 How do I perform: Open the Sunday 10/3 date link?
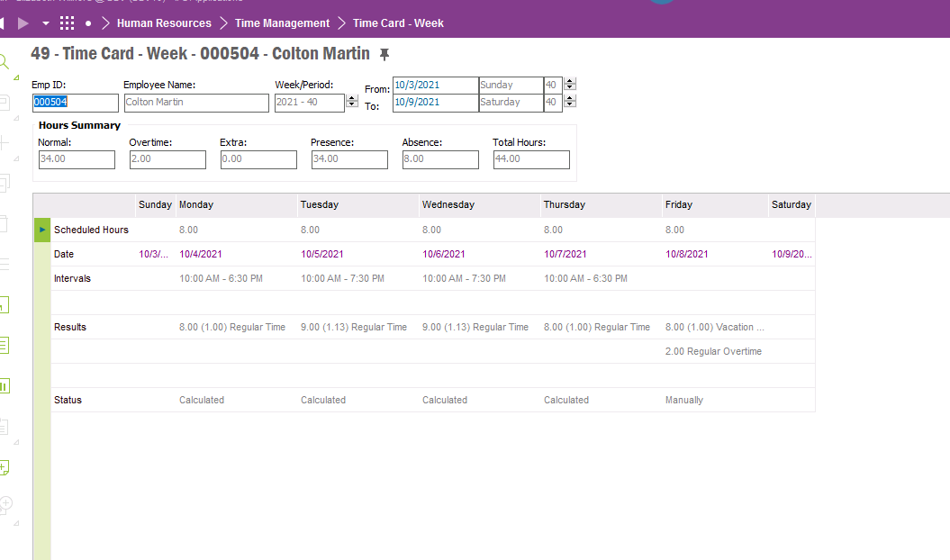(154, 255)
